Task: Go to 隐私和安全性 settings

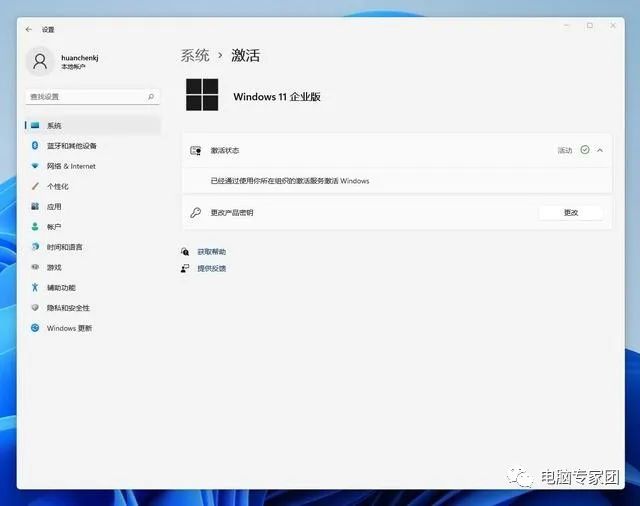Action: pos(68,308)
